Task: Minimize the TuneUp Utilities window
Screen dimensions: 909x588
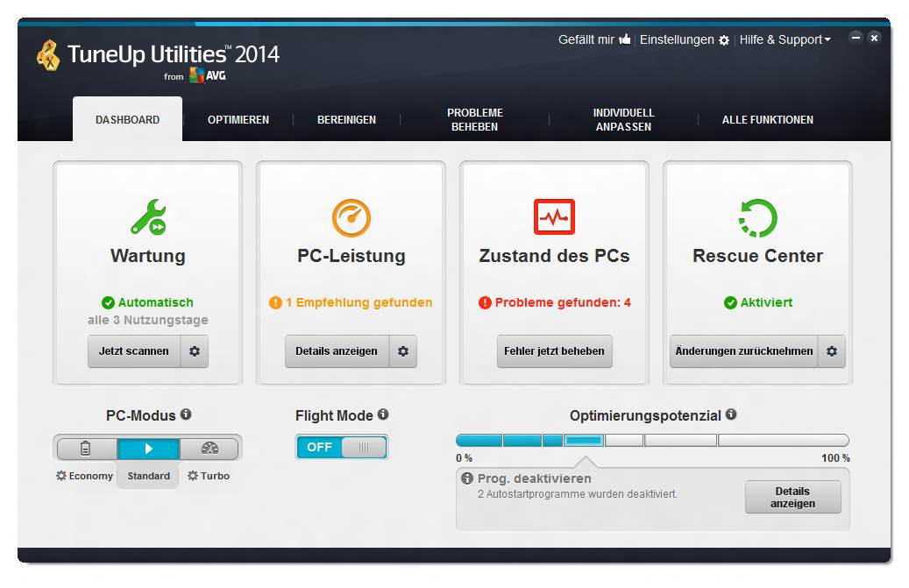Action: [856, 38]
